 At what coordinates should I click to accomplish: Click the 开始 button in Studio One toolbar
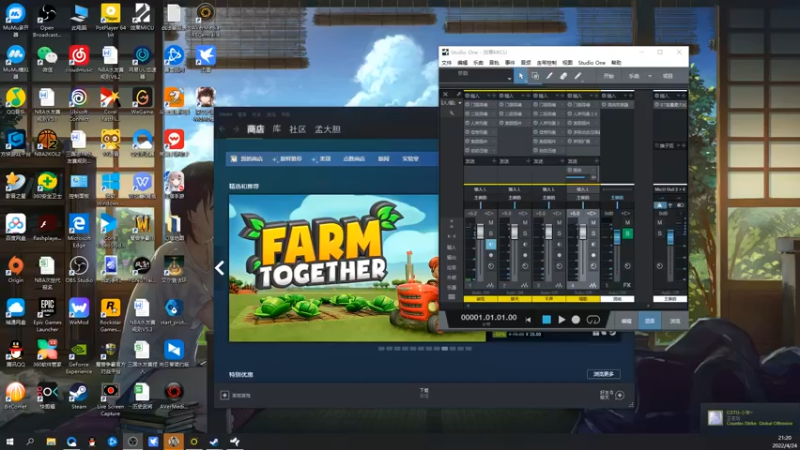pos(608,76)
